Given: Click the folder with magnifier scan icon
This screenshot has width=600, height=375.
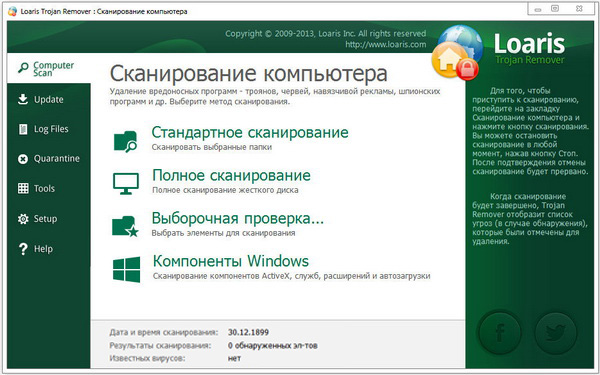Looking at the screenshot, I should (126, 142).
